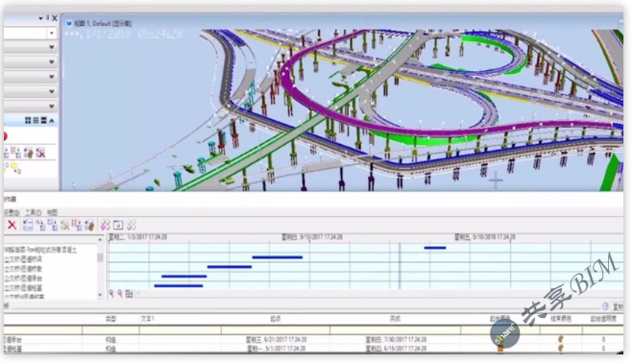Click the window-with-arrow icon in animator toolbar

(x=118, y=225)
